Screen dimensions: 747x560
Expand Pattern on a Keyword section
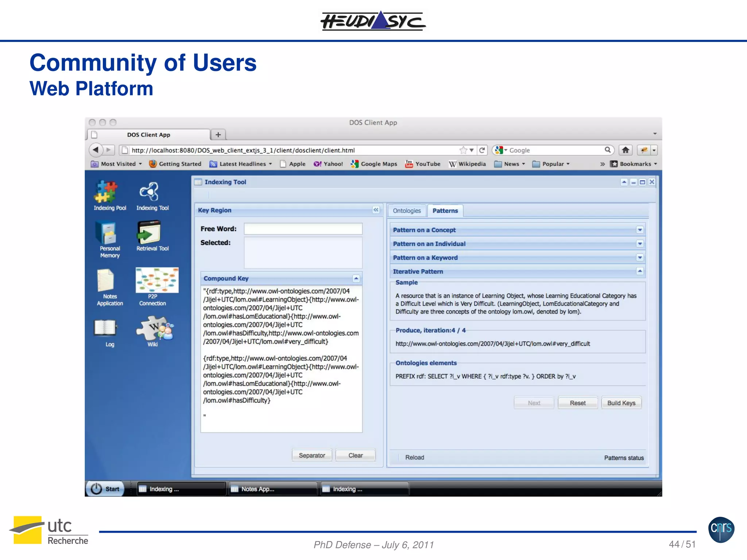[x=639, y=257]
